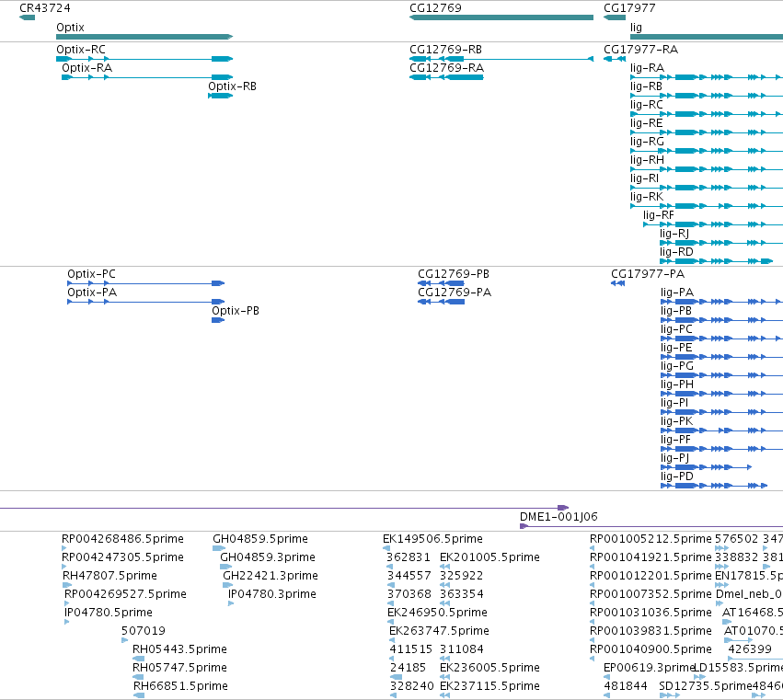Click the lig-RI transcript label

coord(644,178)
